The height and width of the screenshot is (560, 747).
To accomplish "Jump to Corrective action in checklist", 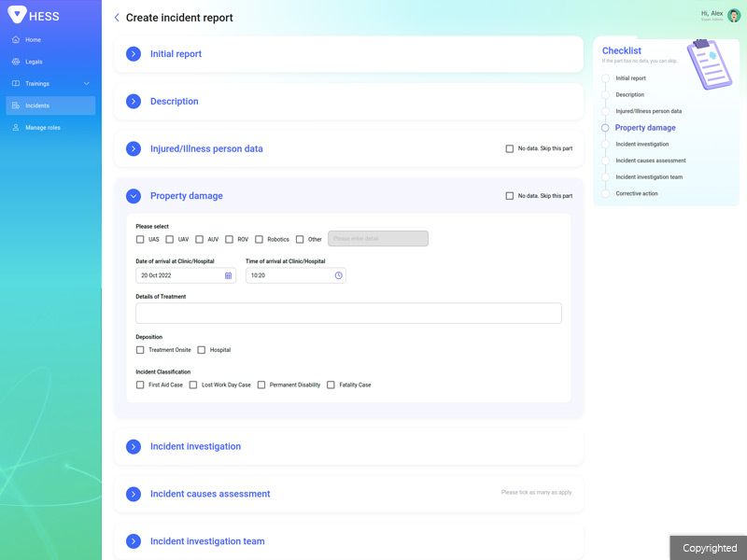I will [x=637, y=193].
